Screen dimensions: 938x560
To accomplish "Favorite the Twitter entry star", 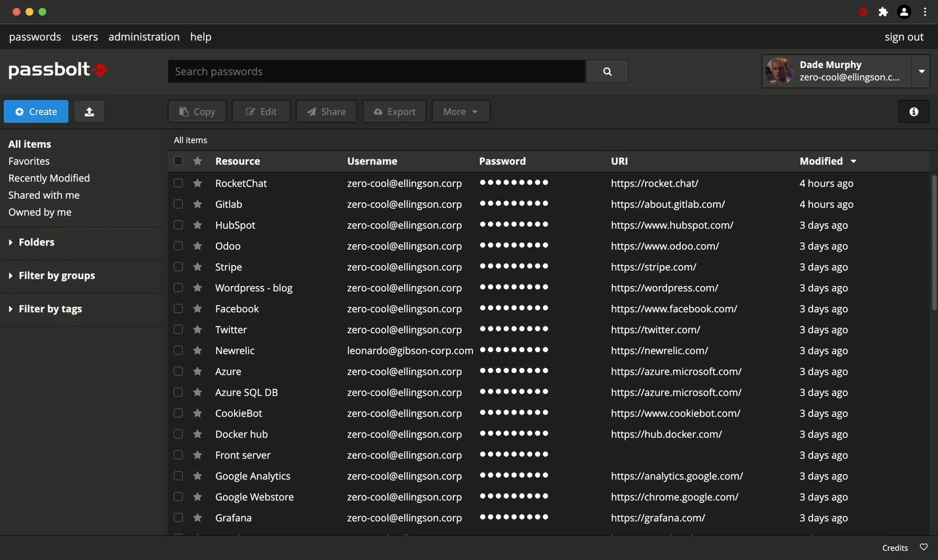I will [198, 330].
